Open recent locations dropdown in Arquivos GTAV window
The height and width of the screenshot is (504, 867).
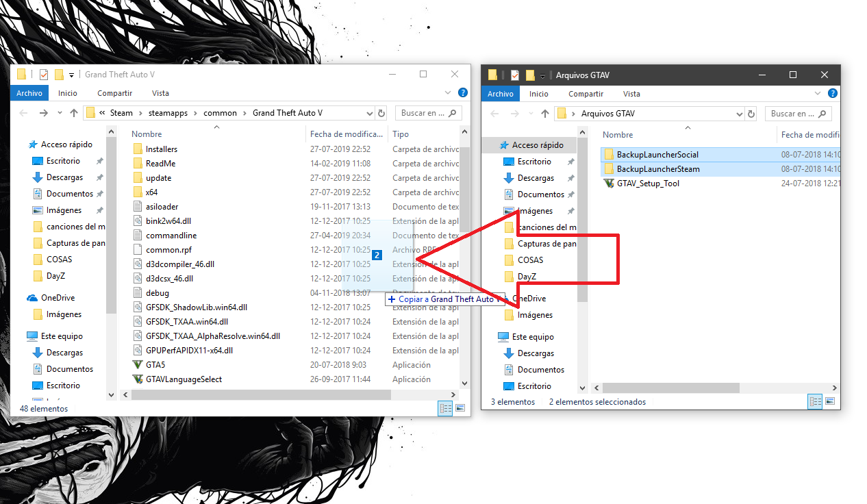[x=531, y=114]
